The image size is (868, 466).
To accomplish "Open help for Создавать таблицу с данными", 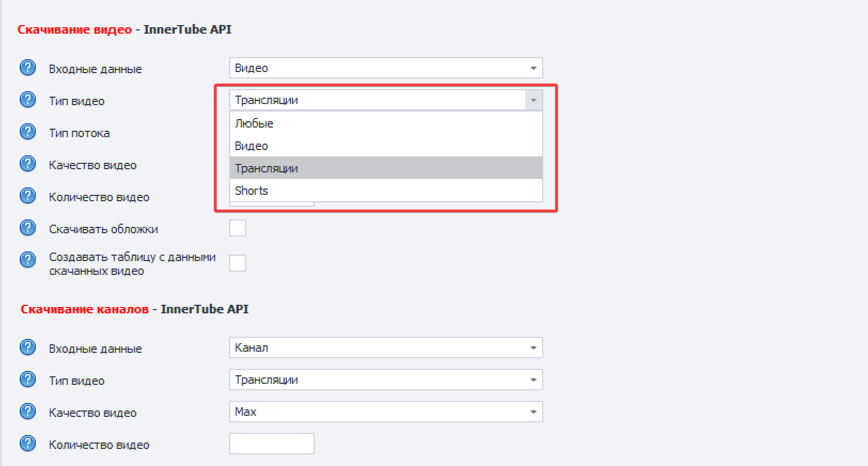I will [28, 260].
